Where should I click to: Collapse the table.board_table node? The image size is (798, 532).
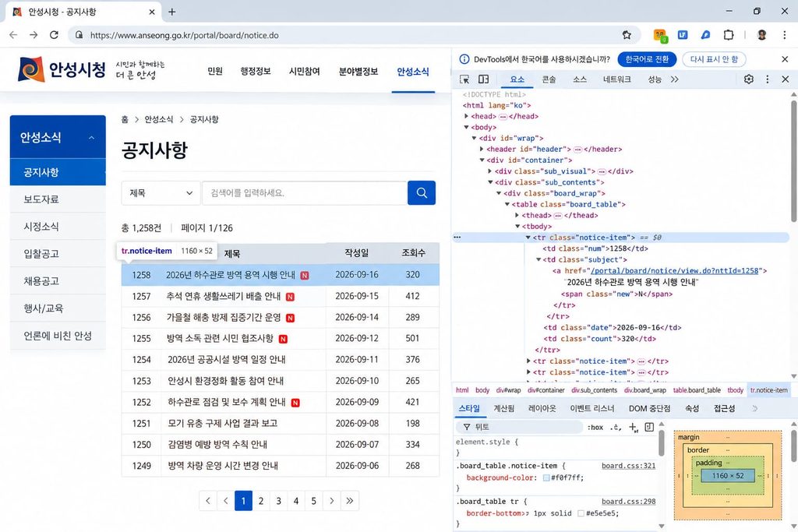click(x=507, y=204)
